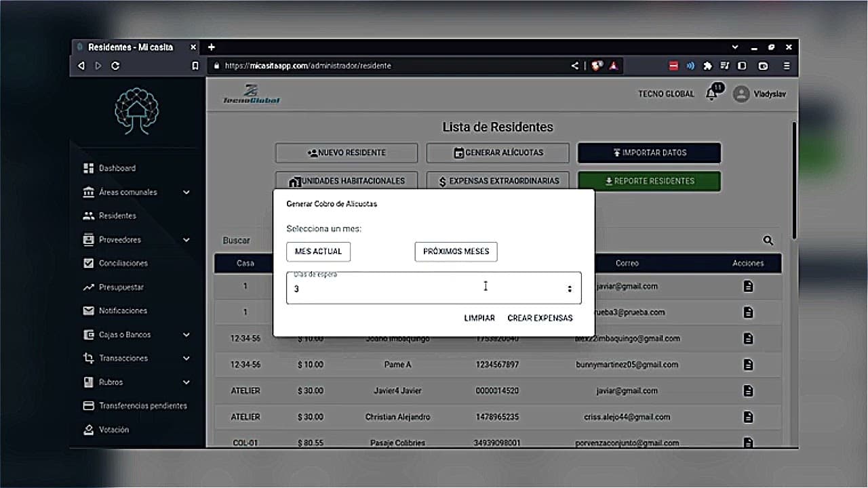Expand the Áreas comunales submenu chevron
868x488 pixels.
point(186,192)
